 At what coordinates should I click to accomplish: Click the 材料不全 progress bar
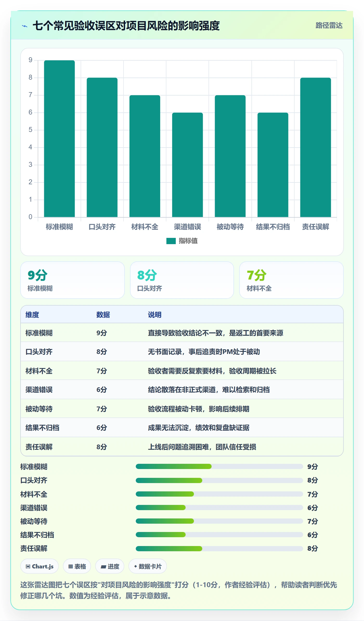point(219,494)
